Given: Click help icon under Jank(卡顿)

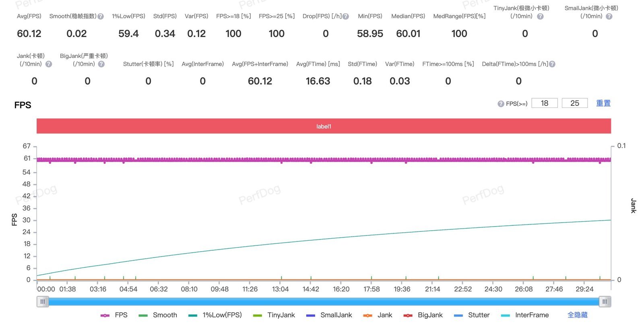Looking at the screenshot, I should 49,64.
